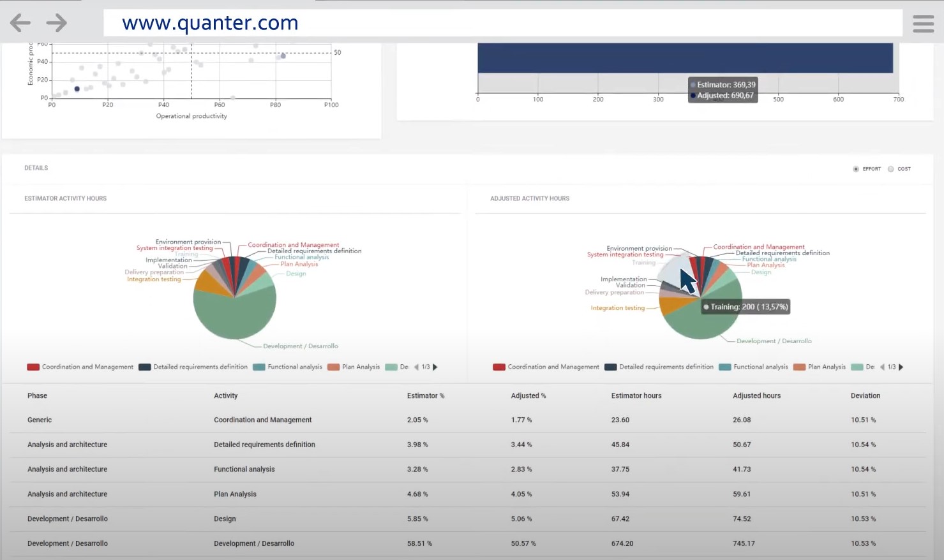Toggle Functional analysis legend in Adjusted chart

(753, 367)
